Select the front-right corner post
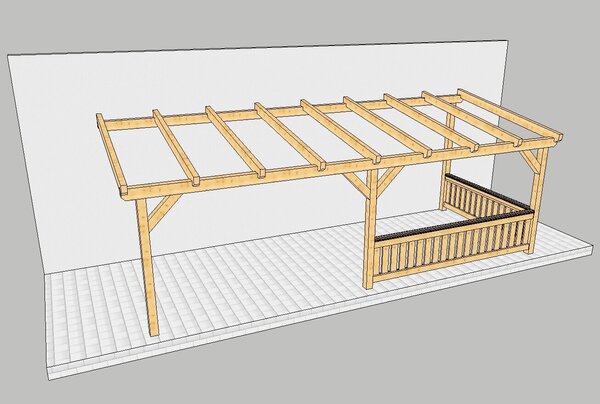Screen dimensions: 600x404 538,201
